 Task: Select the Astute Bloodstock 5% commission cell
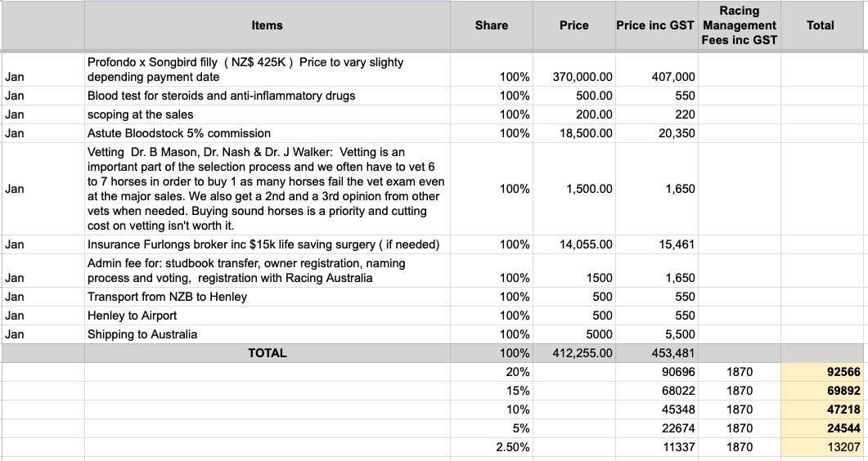[x=267, y=133]
